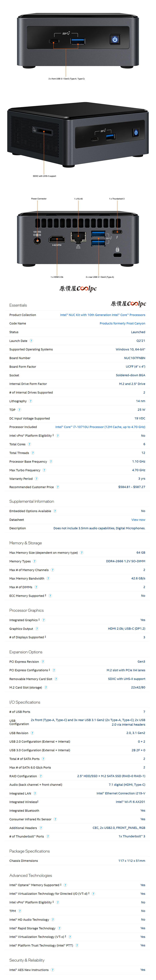The image size is (156, 980).
Task: Open help icon next to Max Turbo Frequency
Action: click(44, 470)
